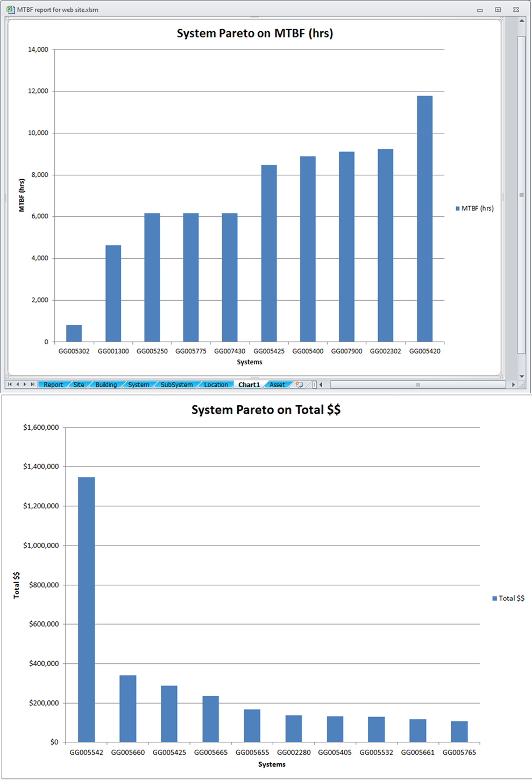
Task: Select the GG005660 bar in Total $$ chart
Action: (128, 709)
